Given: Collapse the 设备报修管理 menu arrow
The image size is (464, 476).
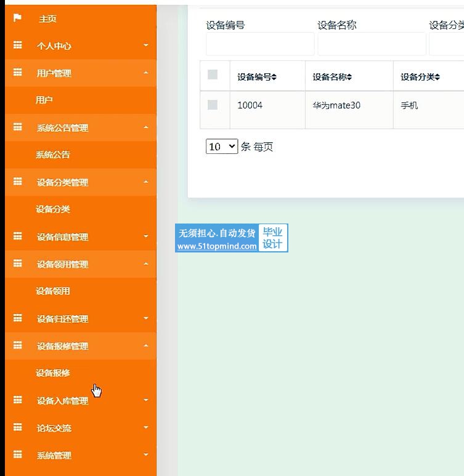Looking at the screenshot, I should [x=146, y=346].
